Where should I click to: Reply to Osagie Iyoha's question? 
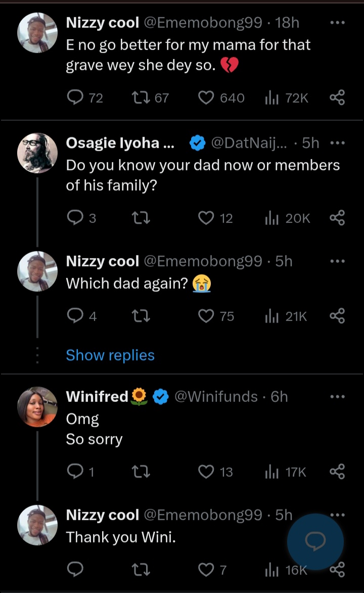pyautogui.click(x=75, y=218)
